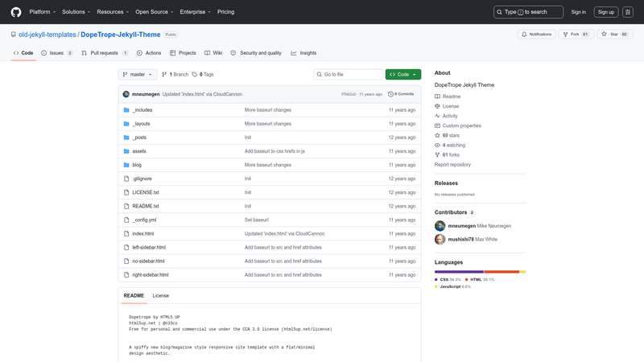Open the _includes folder
This screenshot has height=362, width=644.
click(142, 110)
